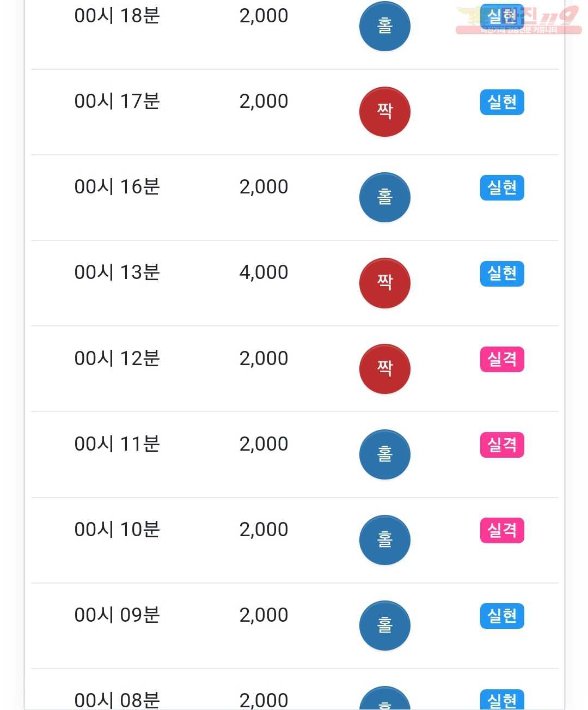The height and width of the screenshot is (710, 588).
Task: Tap the pink 실격 badge at 00시 10분
Action: coord(502,530)
